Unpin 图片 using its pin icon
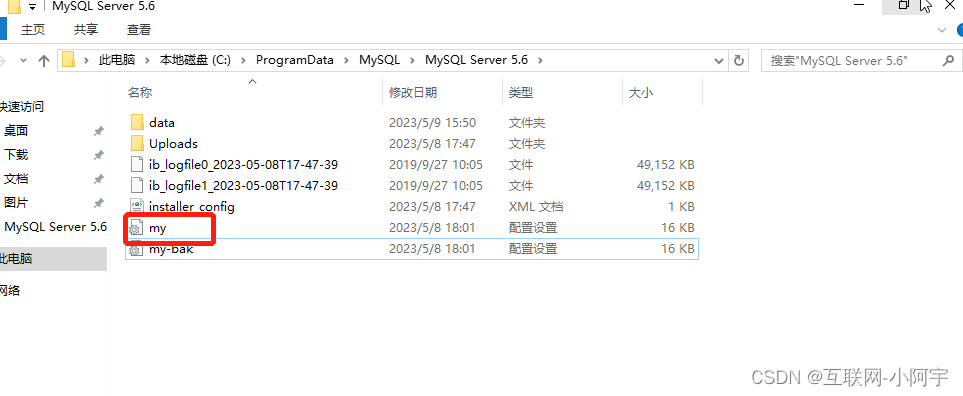This screenshot has height=396, width=963. [x=98, y=203]
